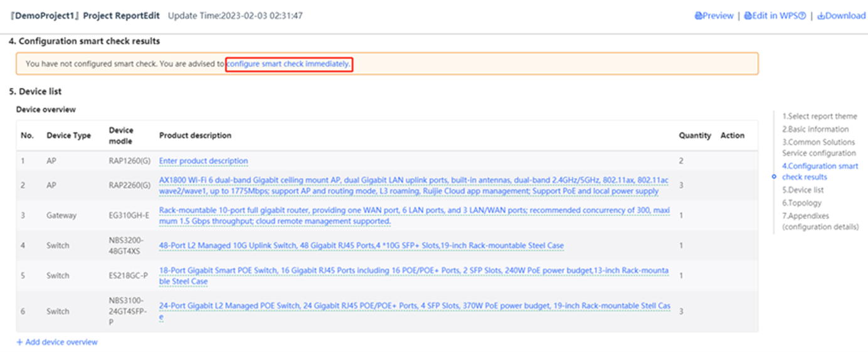Viewport: 868px width, 352px height.
Task: Open configure smart check immediately link
Action: 288,64
